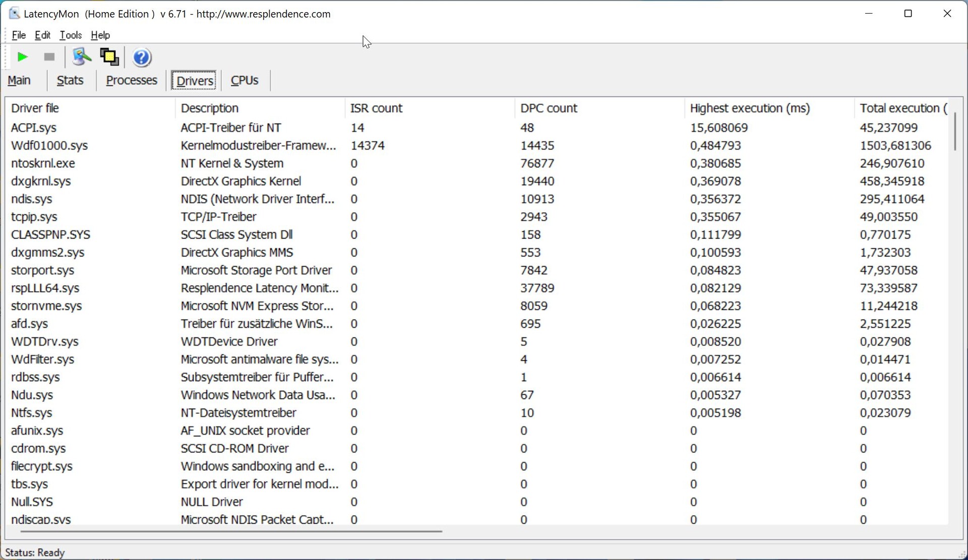
Task: Start monitoring with green play icon
Action: pos(22,57)
